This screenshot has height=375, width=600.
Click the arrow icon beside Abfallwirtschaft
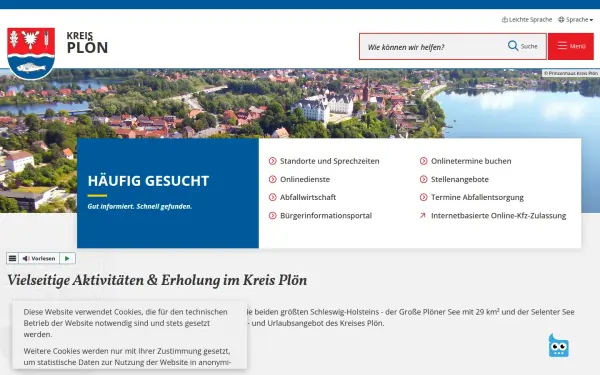(x=272, y=197)
